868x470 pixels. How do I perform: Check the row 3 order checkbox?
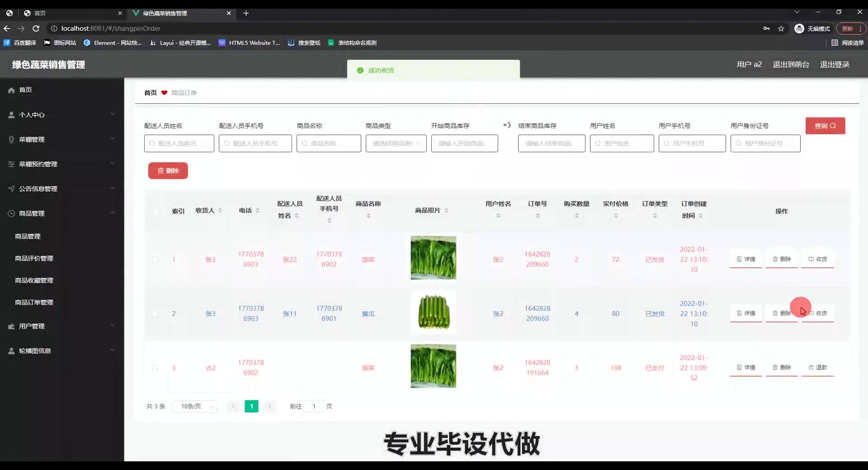coord(155,368)
